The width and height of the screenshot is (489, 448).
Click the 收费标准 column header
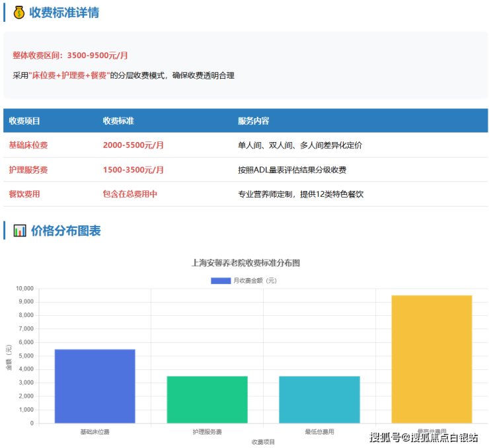[x=118, y=121]
